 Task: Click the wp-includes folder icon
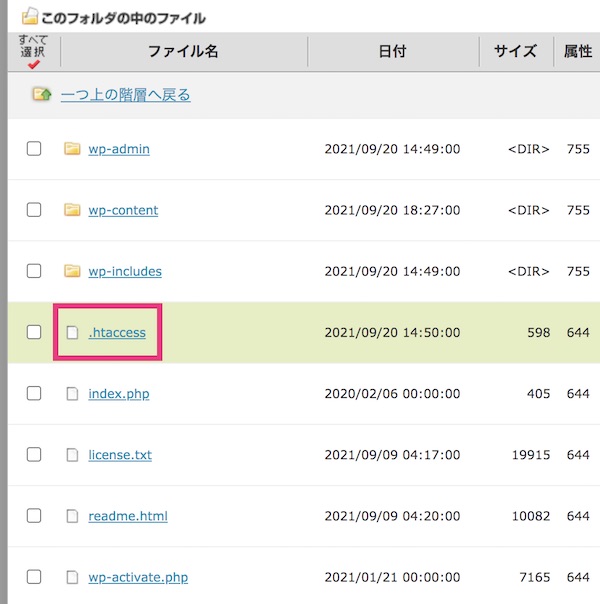point(72,271)
